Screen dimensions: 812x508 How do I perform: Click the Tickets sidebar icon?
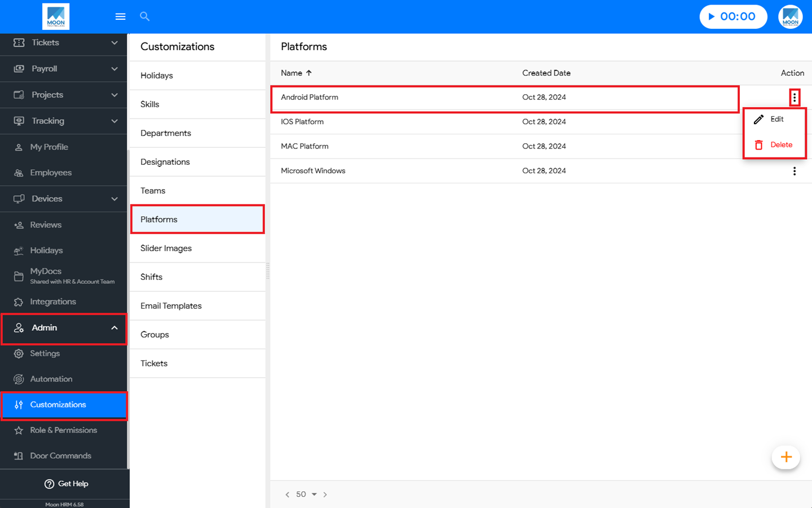[x=19, y=43]
